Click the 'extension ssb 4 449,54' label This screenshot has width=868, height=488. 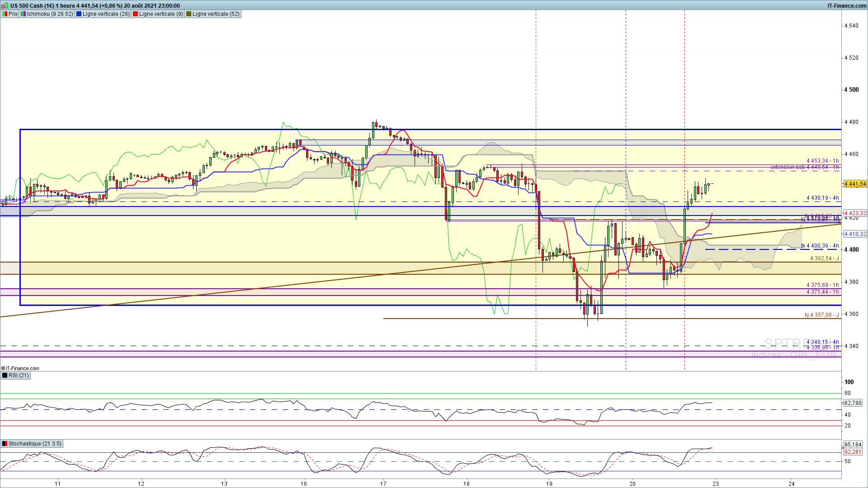coord(805,167)
